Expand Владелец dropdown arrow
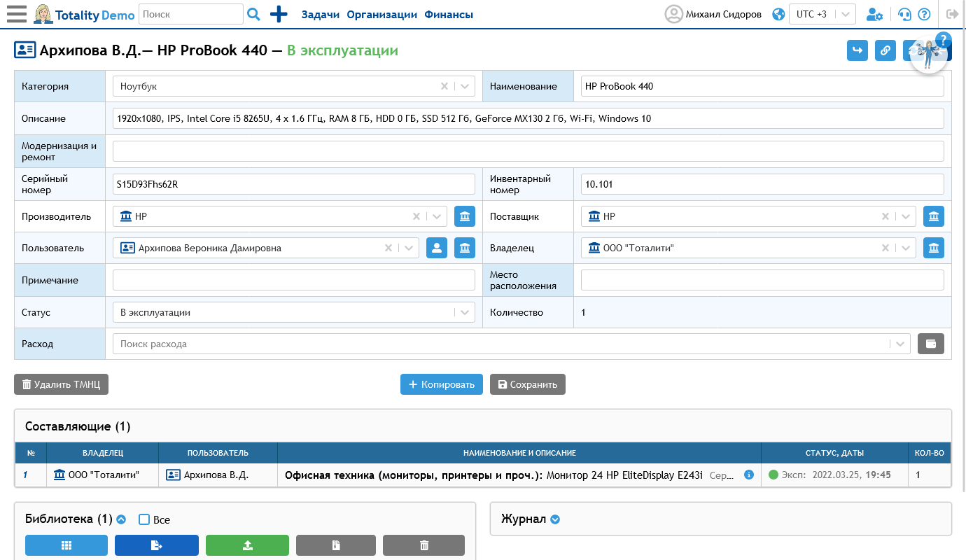This screenshot has width=966, height=560. point(906,248)
